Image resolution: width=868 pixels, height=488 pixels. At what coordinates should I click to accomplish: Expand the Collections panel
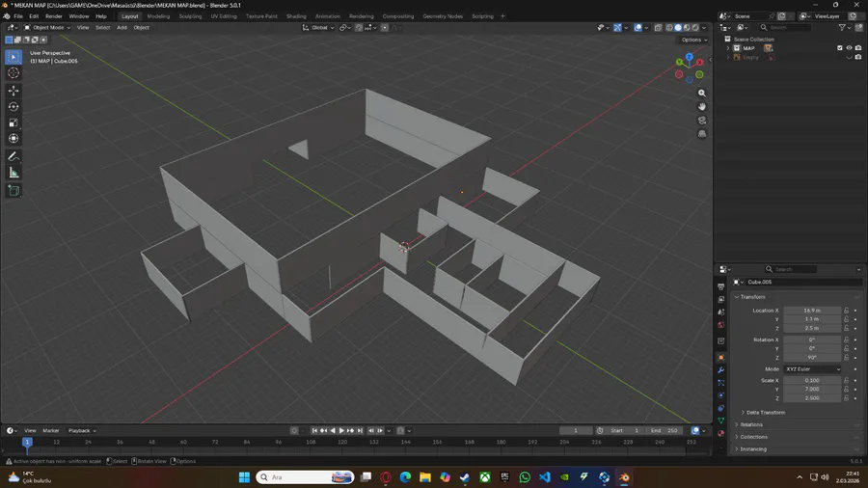point(753,437)
